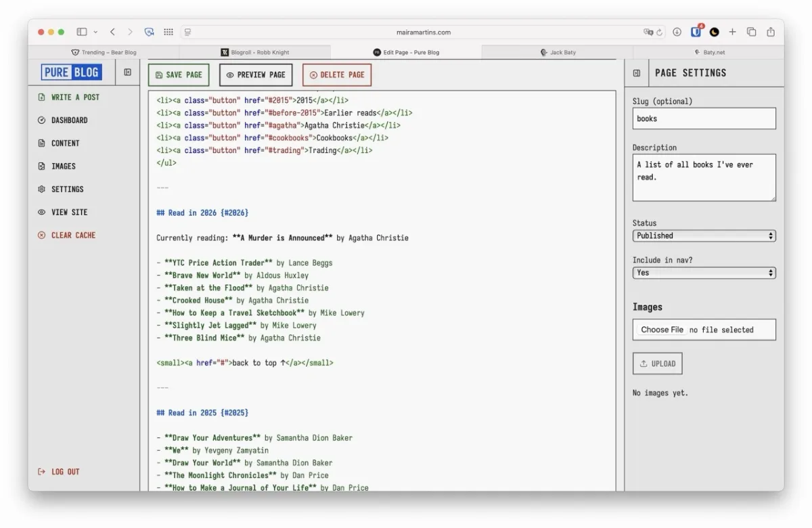812x528 pixels.
Task: Click Log Out
Action: [66, 472]
